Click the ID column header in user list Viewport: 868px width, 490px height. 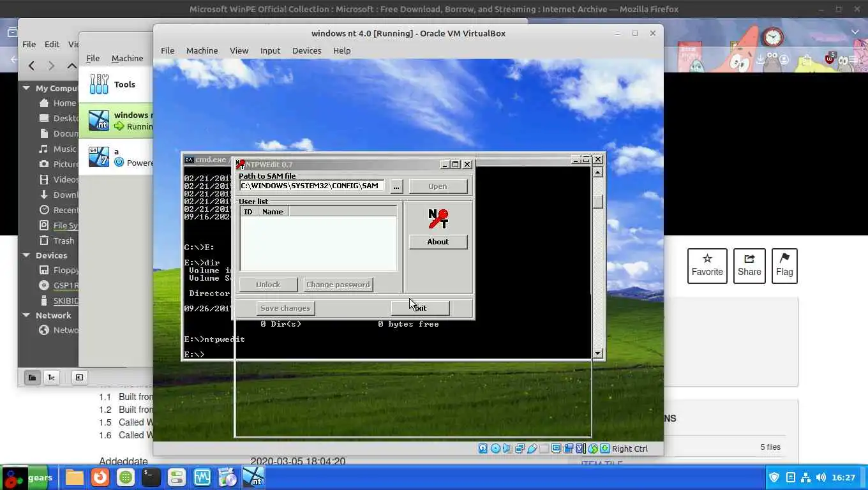[x=248, y=211]
